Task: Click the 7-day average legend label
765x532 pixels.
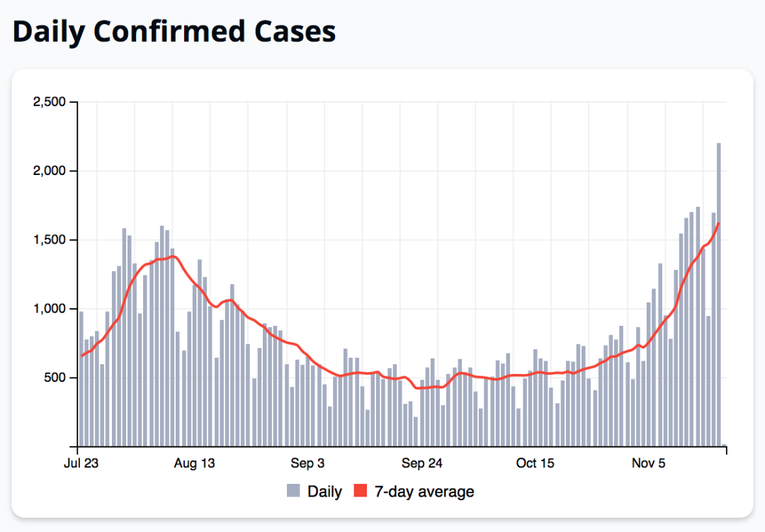Action: (x=424, y=491)
